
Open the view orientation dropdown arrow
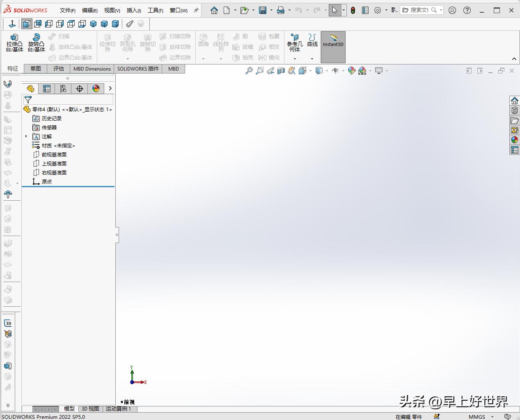pyautogui.click(x=310, y=71)
